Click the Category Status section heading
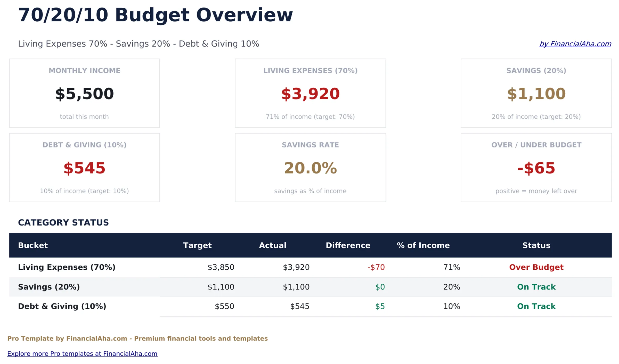Screen dimensions: 619x364 tap(63, 222)
